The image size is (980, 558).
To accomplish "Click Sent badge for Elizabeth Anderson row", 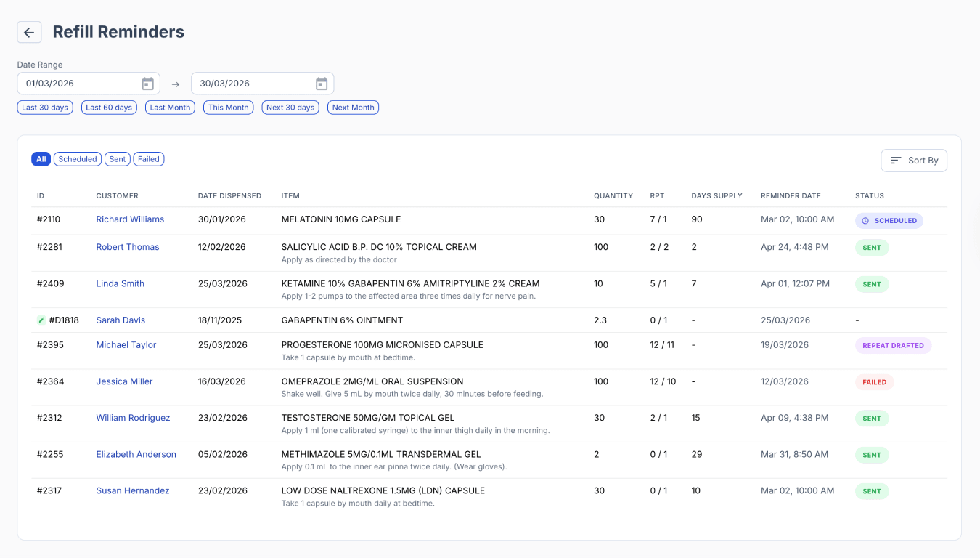I will [x=872, y=456].
